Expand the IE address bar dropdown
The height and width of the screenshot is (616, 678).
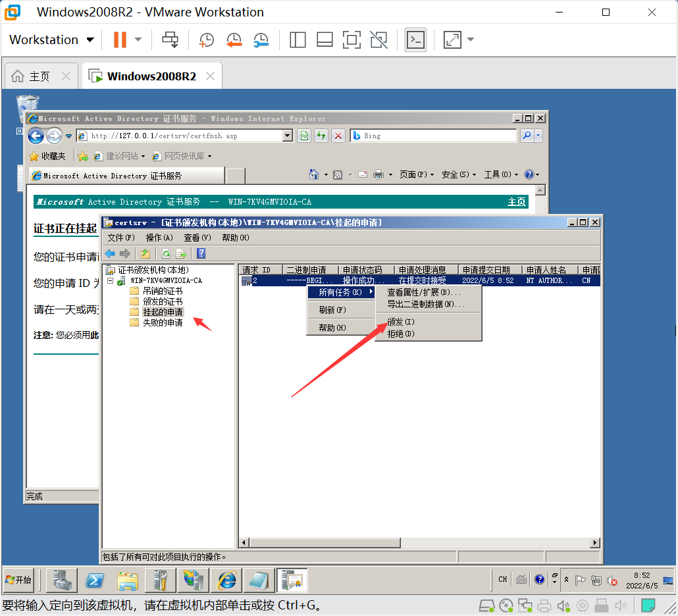(x=288, y=136)
